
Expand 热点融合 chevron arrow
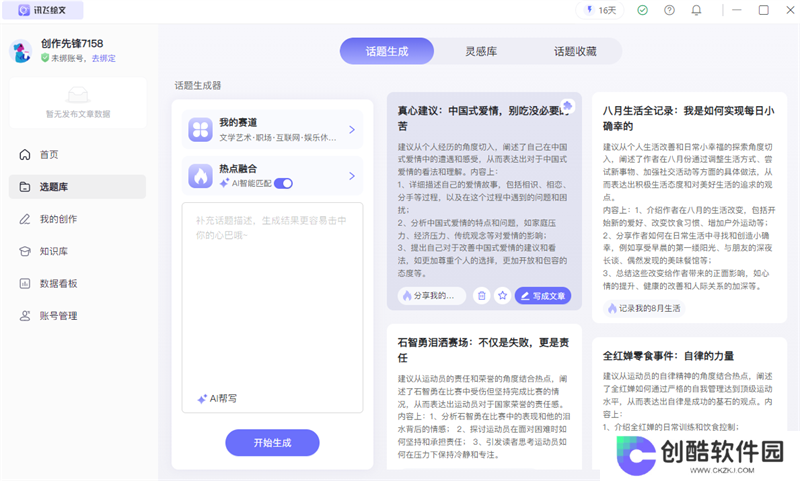point(352,176)
